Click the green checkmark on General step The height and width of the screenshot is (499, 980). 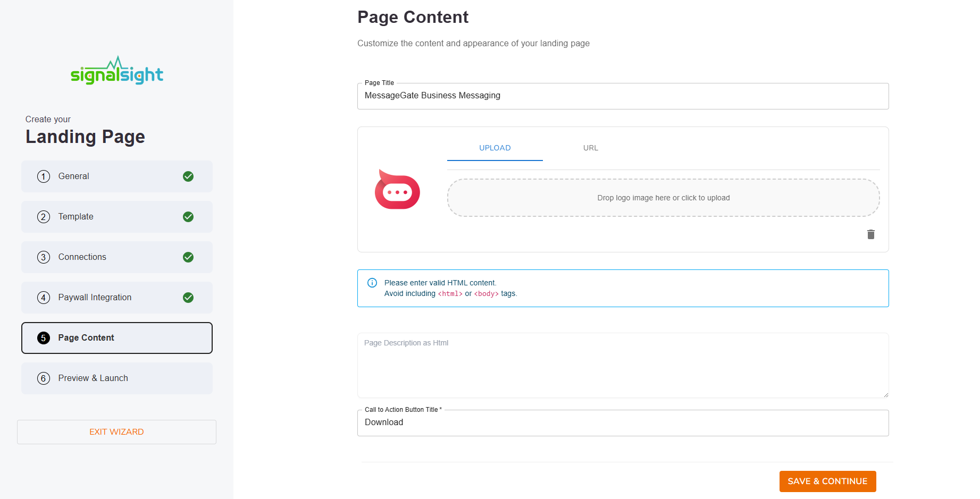[x=188, y=176]
